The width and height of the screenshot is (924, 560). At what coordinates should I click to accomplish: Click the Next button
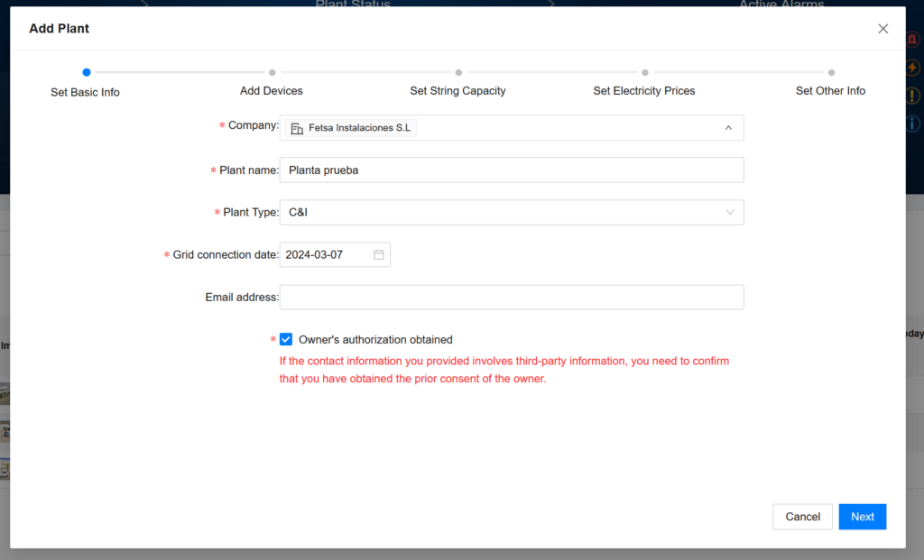point(862,517)
